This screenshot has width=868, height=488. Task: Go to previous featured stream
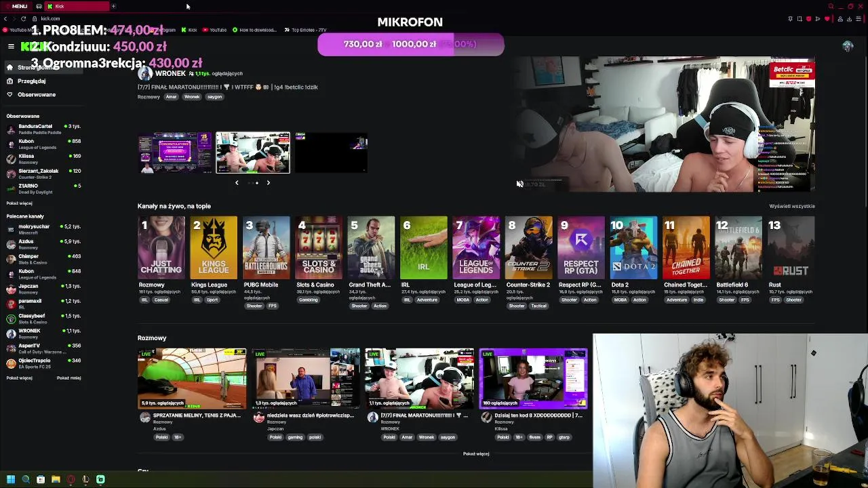point(237,182)
